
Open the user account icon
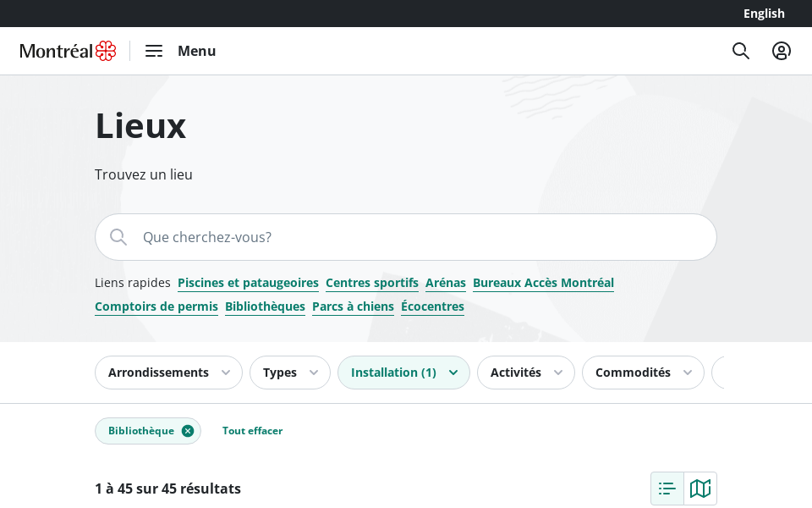(x=782, y=51)
